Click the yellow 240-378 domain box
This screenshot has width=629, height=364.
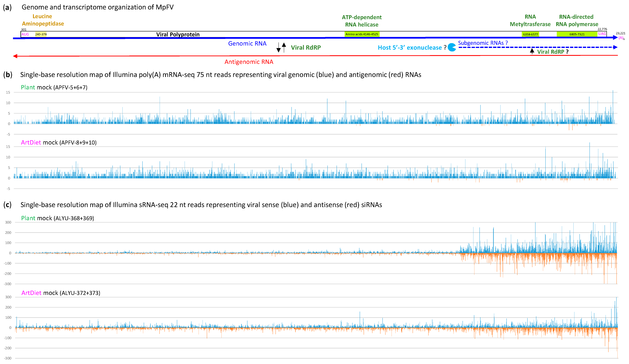tap(41, 34)
